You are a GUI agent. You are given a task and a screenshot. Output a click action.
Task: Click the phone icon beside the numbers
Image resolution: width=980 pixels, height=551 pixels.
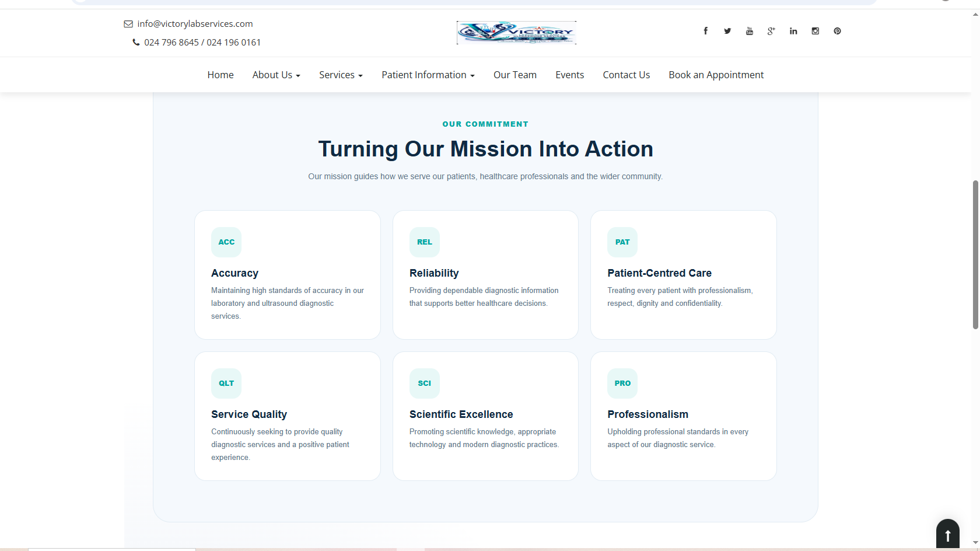pyautogui.click(x=136, y=42)
